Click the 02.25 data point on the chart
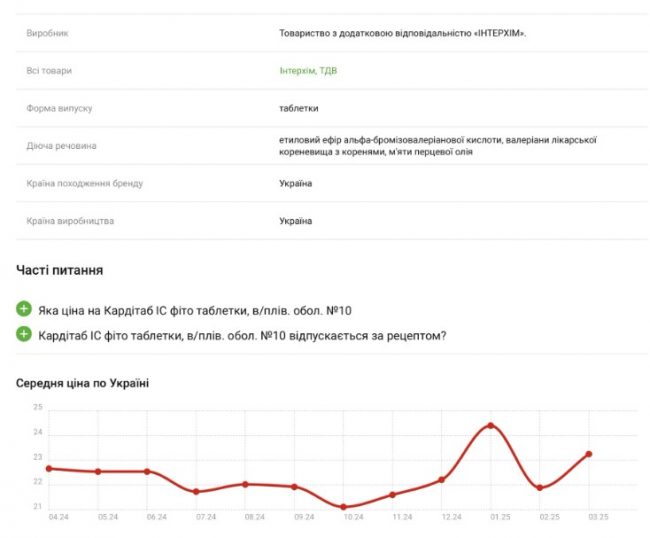The height and width of the screenshot is (538, 650). coord(539,488)
